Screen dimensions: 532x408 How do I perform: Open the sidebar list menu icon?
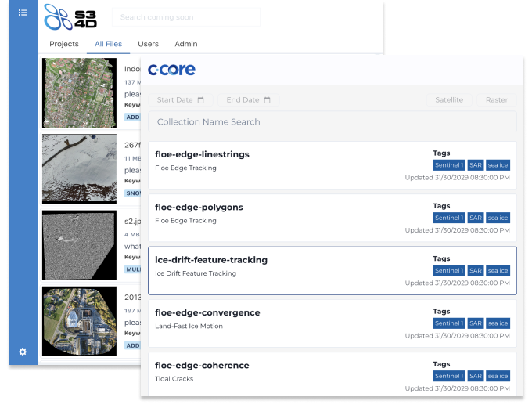[x=23, y=13]
